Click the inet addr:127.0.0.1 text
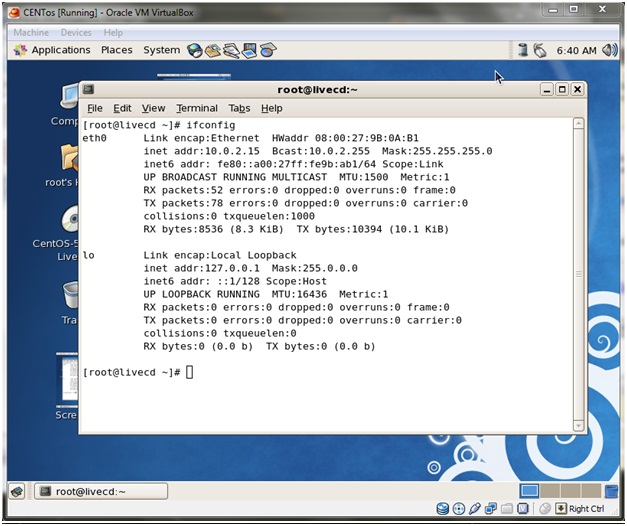Viewport: 627px width, 526px height. (202, 268)
